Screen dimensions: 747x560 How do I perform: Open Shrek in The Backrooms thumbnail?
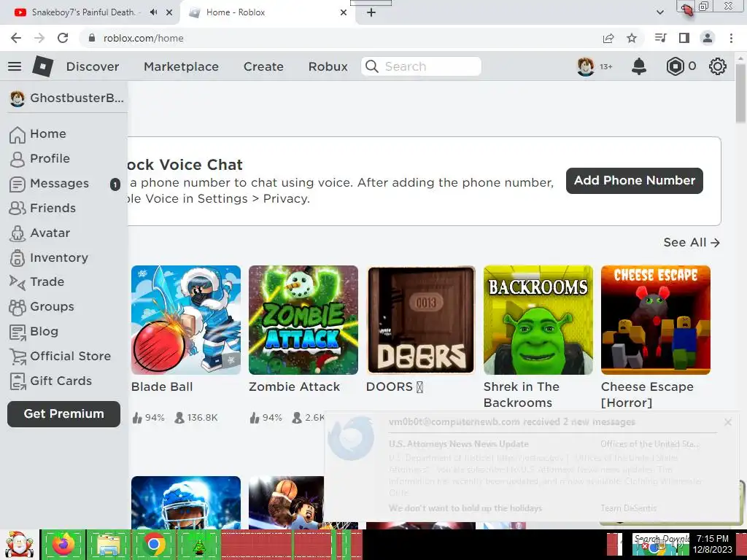(x=538, y=320)
